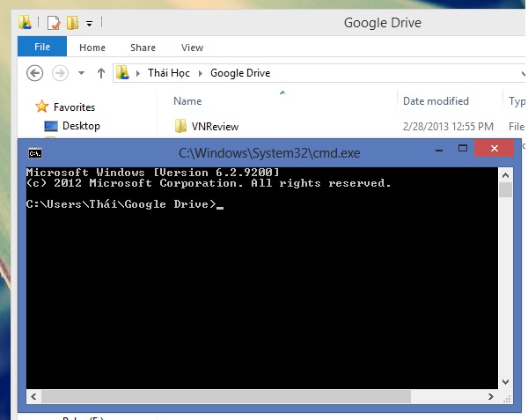Image resolution: width=528 pixels, height=420 pixels.
Task: Select Favorites in the navigation pane
Action: (74, 107)
